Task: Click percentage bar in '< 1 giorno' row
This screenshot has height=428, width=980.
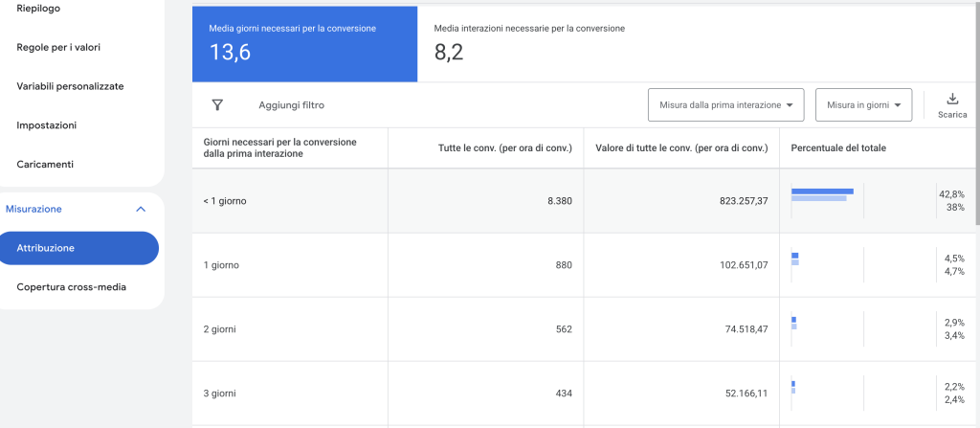Action: click(822, 194)
